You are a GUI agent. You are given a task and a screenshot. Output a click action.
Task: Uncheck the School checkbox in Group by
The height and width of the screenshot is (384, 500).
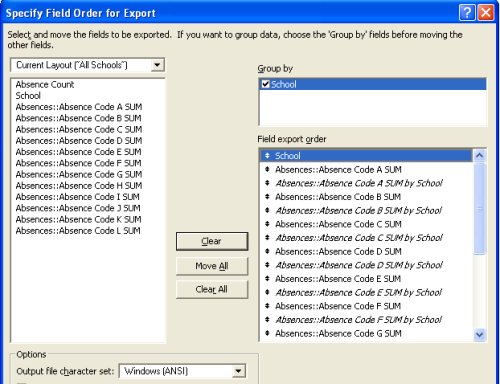(265, 84)
